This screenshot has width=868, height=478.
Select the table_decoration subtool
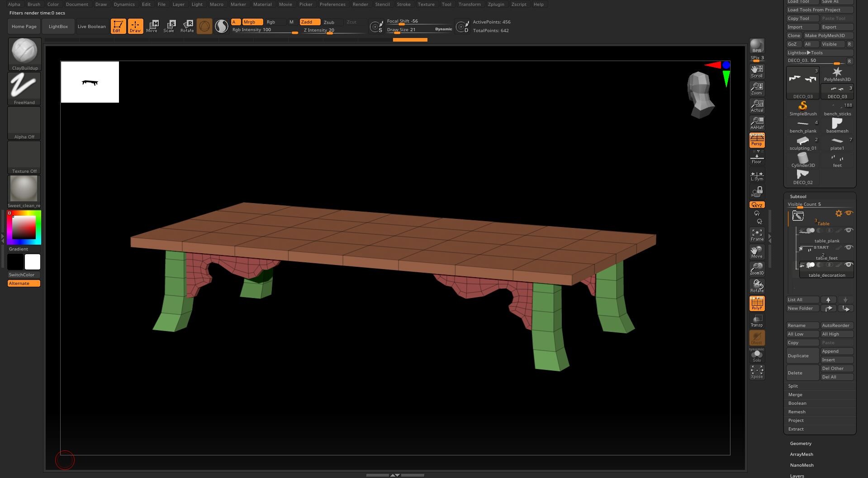point(826,274)
